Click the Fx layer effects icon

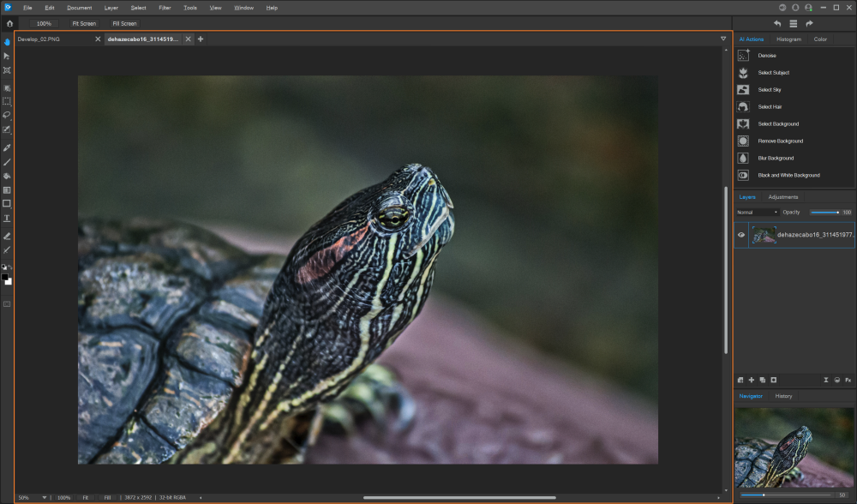point(848,379)
